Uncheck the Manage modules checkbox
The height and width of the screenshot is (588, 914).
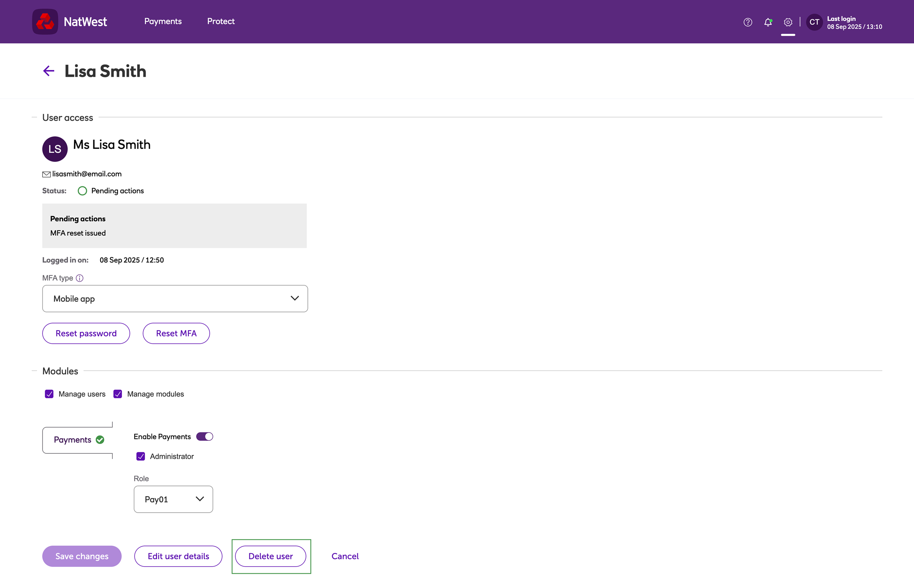pyautogui.click(x=118, y=394)
